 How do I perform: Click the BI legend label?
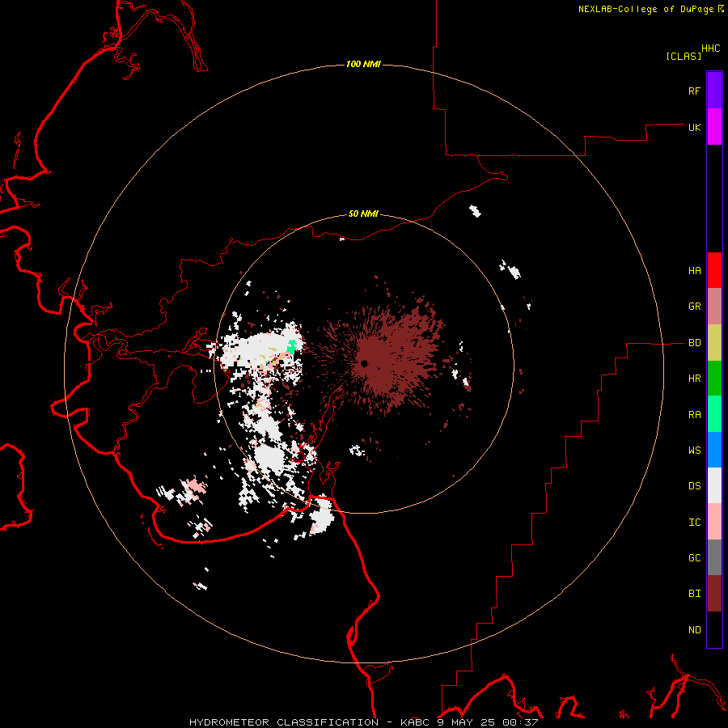pyautogui.click(x=694, y=594)
